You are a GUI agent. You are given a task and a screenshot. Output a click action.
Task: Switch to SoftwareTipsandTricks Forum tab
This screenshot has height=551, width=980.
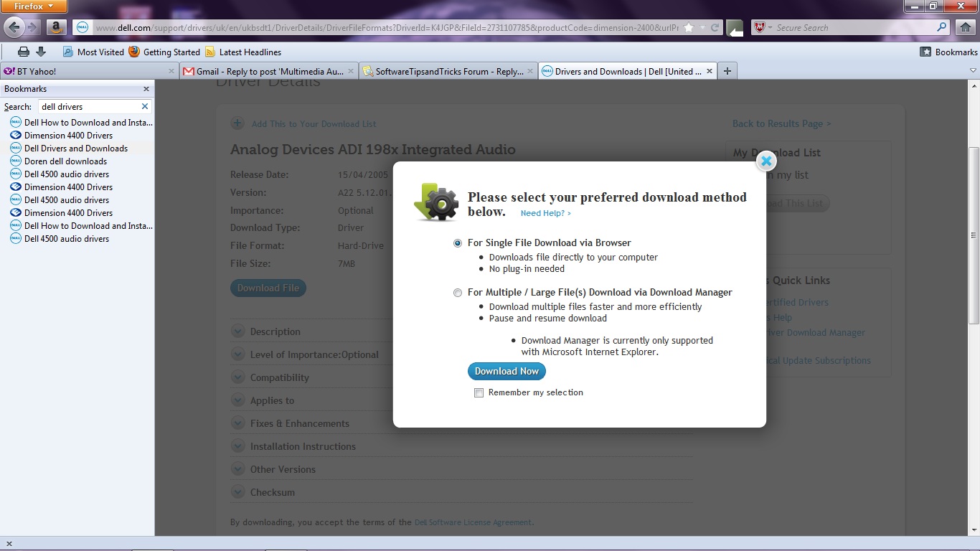(448, 71)
